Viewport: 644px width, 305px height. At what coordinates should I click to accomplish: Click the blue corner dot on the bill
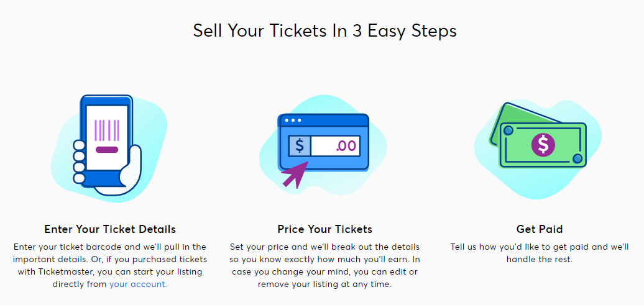(x=508, y=130)
